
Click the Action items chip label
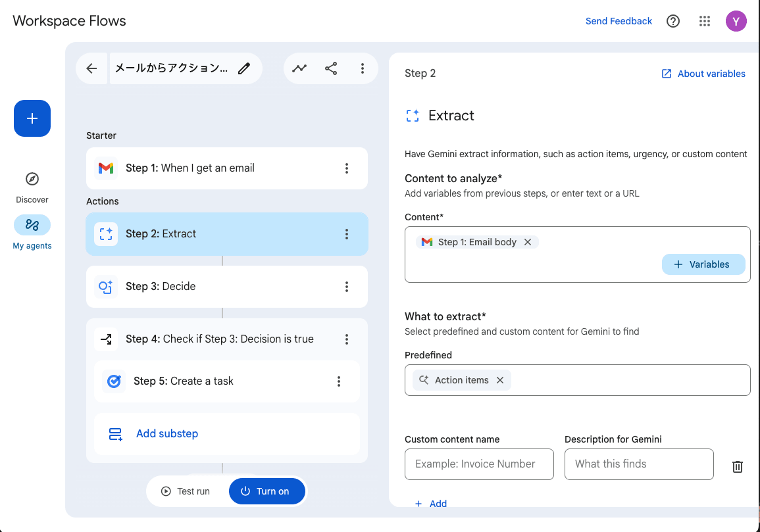pos(461,380)
